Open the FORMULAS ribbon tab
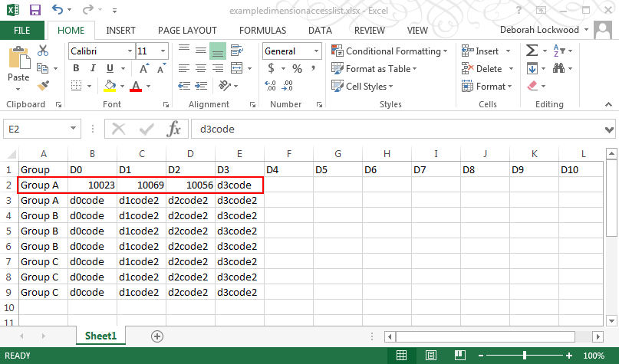 coord(262,31)
